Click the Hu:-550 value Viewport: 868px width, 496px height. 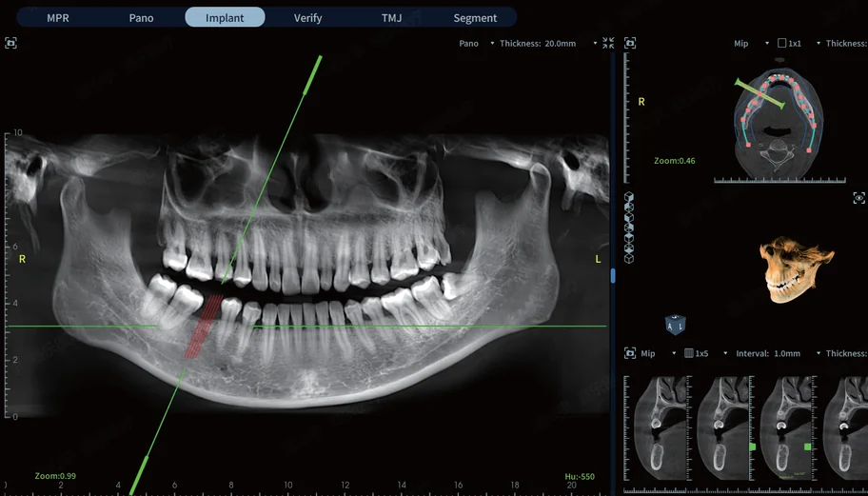point(580,476)
